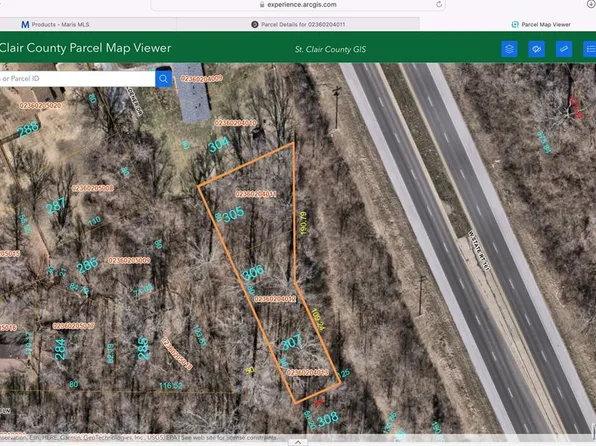
Task: Click the blue search magnifier button
Action: tap(163, 79)
